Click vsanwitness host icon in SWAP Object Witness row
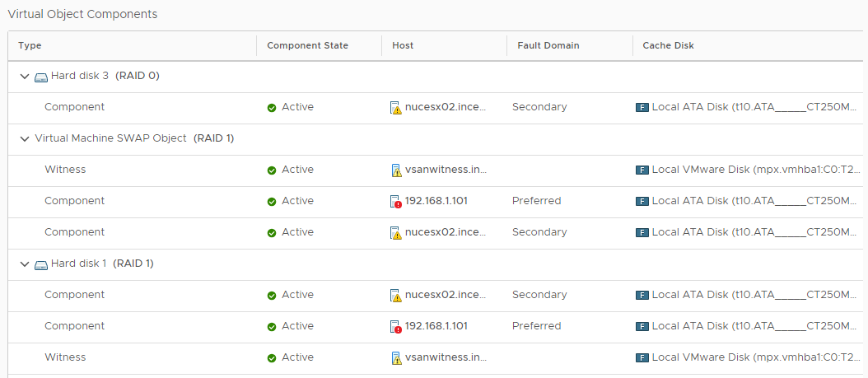 coord(396,170)
